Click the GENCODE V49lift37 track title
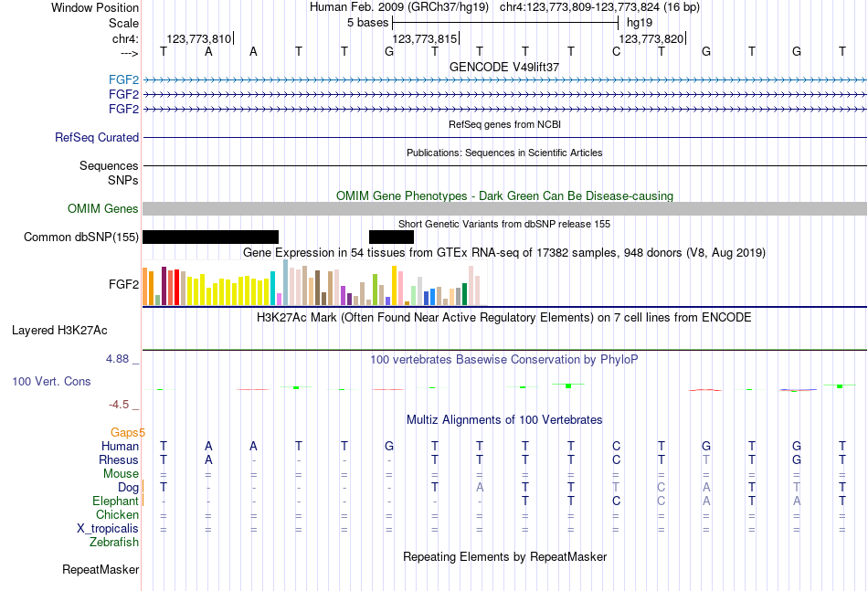 point(504,67)
